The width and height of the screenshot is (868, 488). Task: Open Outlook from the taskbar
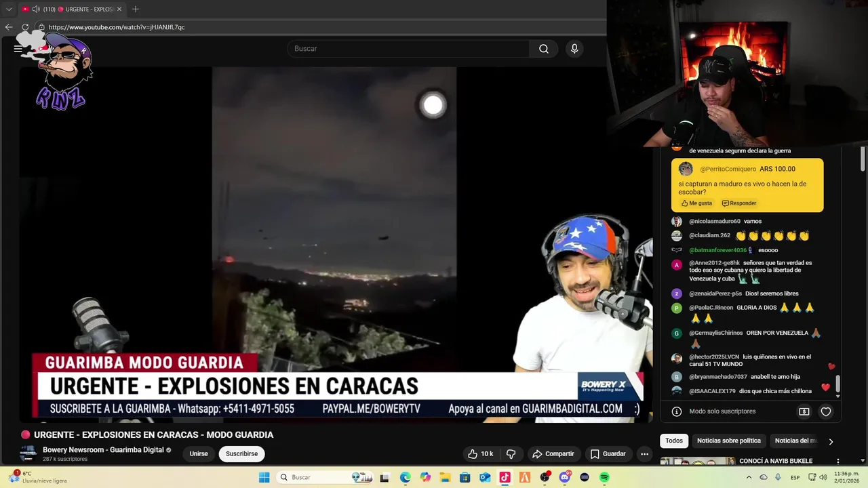pos(485,477)
